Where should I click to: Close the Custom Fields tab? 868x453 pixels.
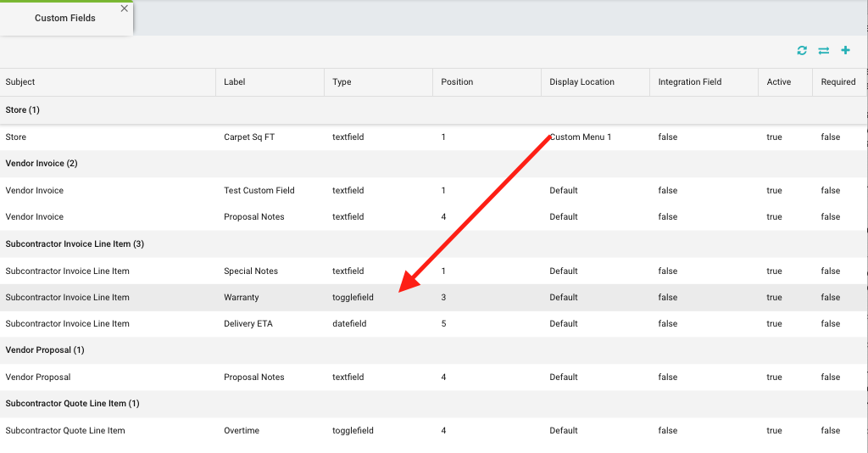125,8
